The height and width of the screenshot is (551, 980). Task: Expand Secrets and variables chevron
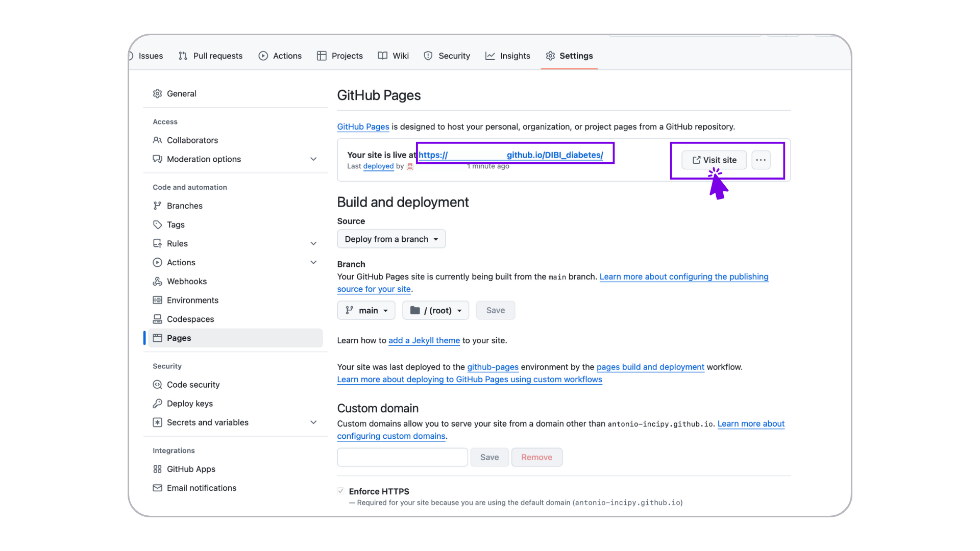(x=313, y=422)
